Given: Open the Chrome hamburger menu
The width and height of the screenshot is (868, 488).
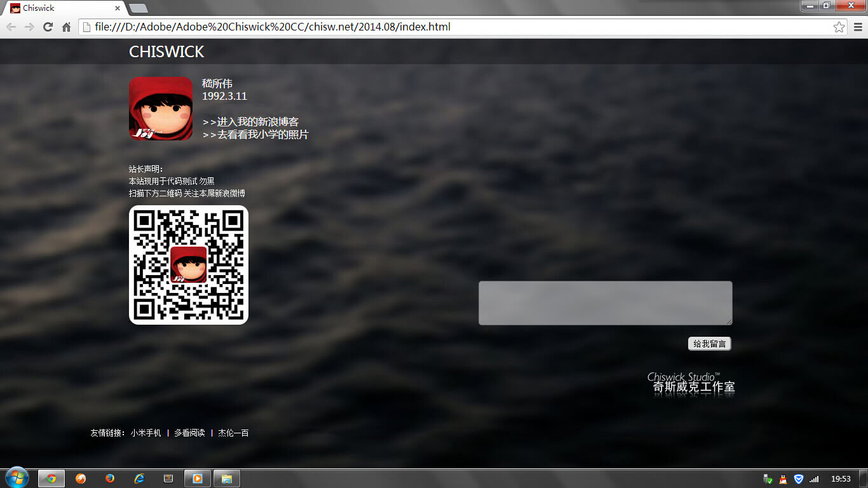Looking at the screenshot, I should pos(858,27).
